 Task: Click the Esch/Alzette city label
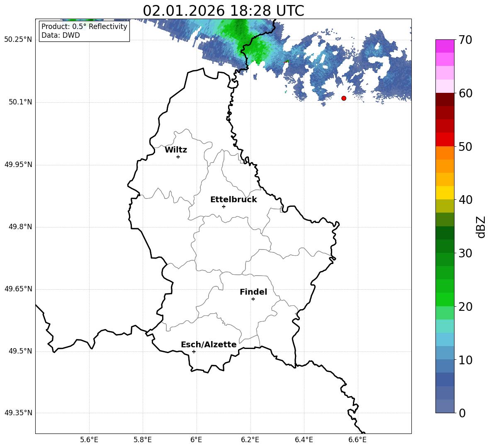click(x=209, y=344)
